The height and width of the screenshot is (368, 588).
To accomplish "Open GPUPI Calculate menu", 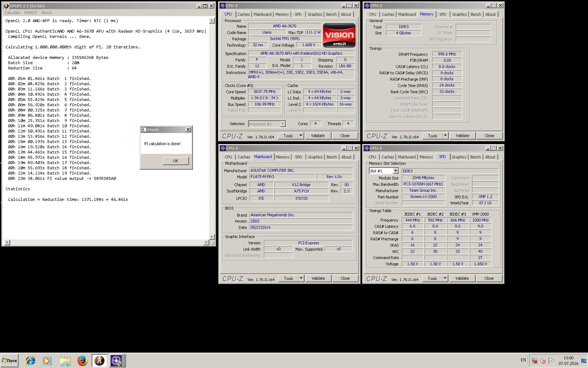I will (12, 13).
